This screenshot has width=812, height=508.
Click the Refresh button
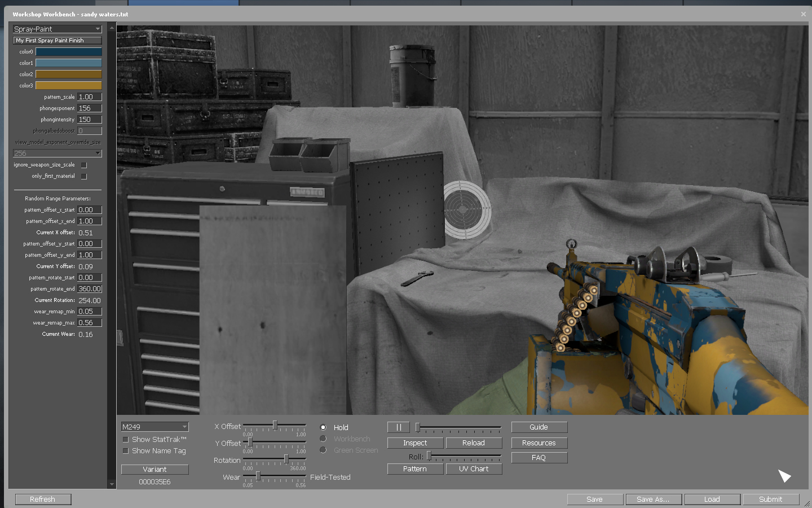(43, 500)
